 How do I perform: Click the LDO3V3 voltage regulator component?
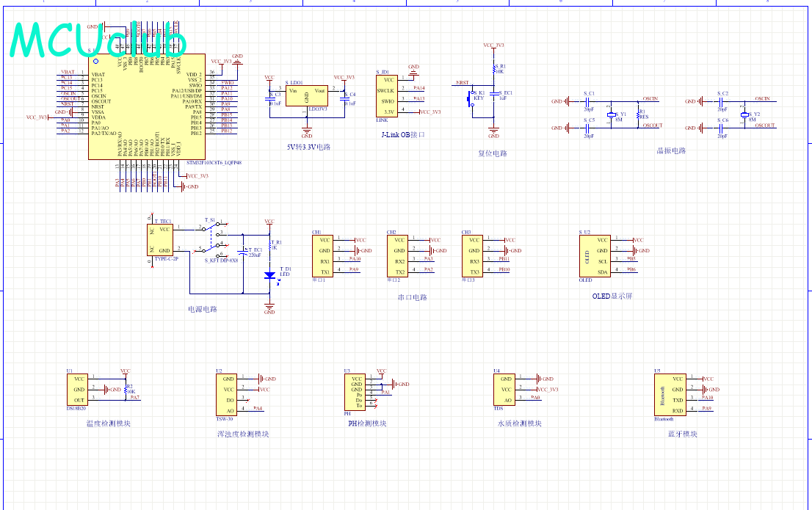pyautogui.click(x=306, y=95)
